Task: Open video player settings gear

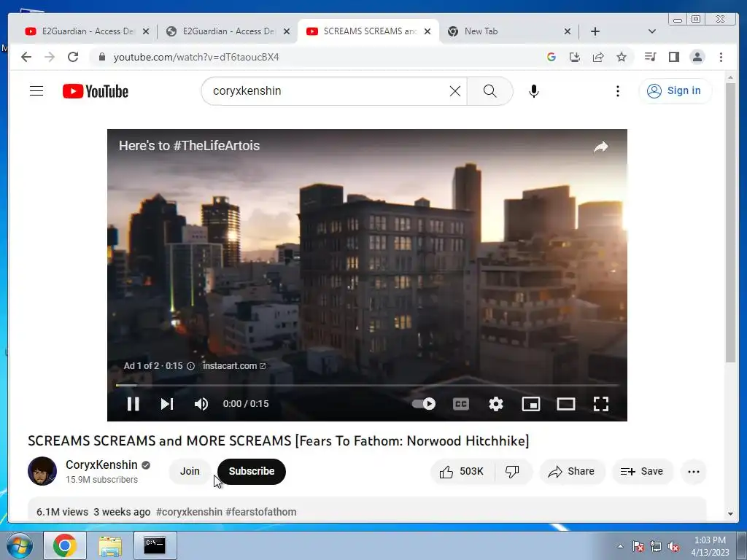Action: pyautogui.click(x=496, y=404)
